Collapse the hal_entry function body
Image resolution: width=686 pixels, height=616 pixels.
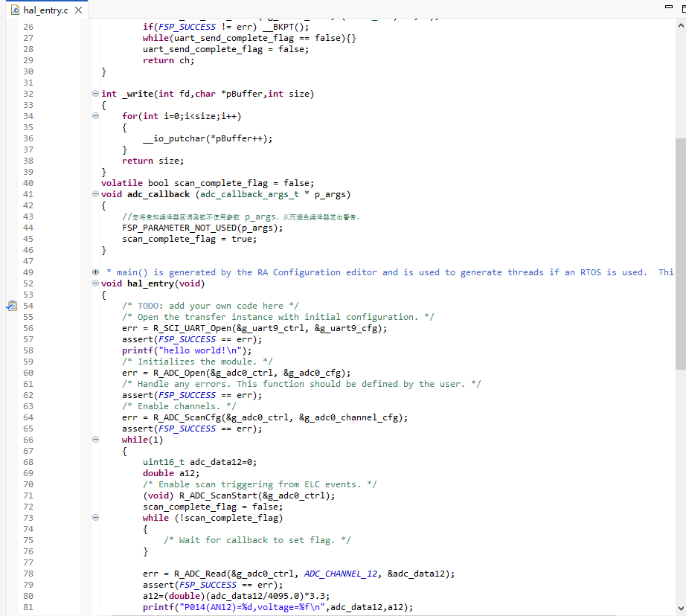[x=95, y=283]
